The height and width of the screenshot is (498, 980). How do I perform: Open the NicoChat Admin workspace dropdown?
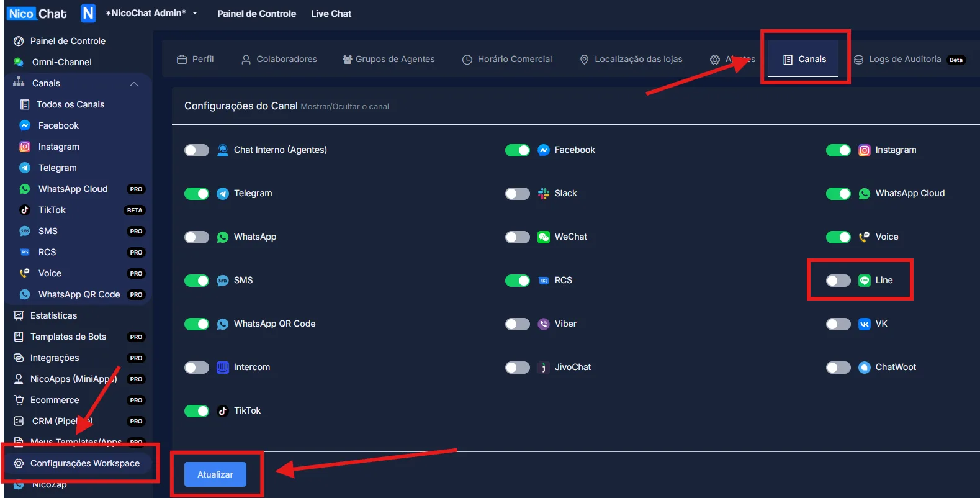pyautogui.click(x=151, y=13)
